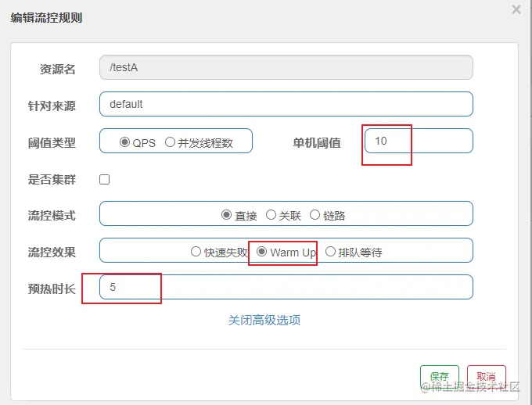
Task: Choose 链路 flow control mode
Action: click(315, 215)
